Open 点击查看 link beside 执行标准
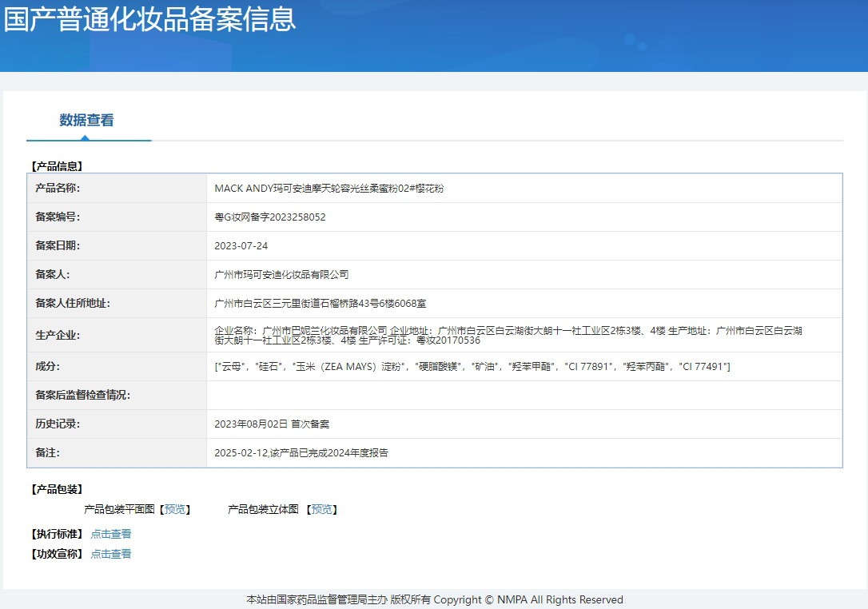868x609 pixels. coord(111,534)
